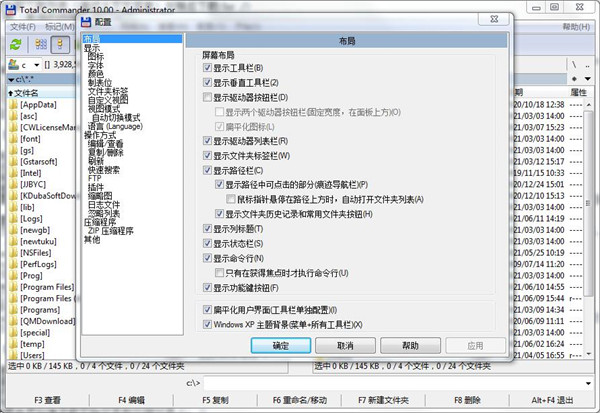Click the F5 复制 function key button
This screenshot has width=600, height=413.
(214, 400)
